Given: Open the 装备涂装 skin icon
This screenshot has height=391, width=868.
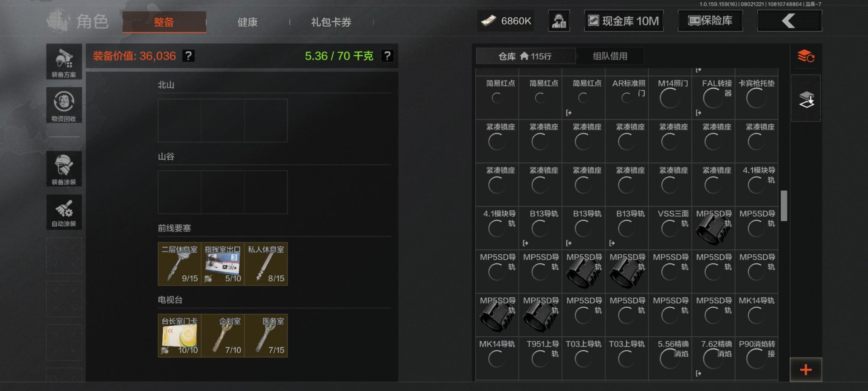Looking at the screenshot, I should click(x=64, y=168).
